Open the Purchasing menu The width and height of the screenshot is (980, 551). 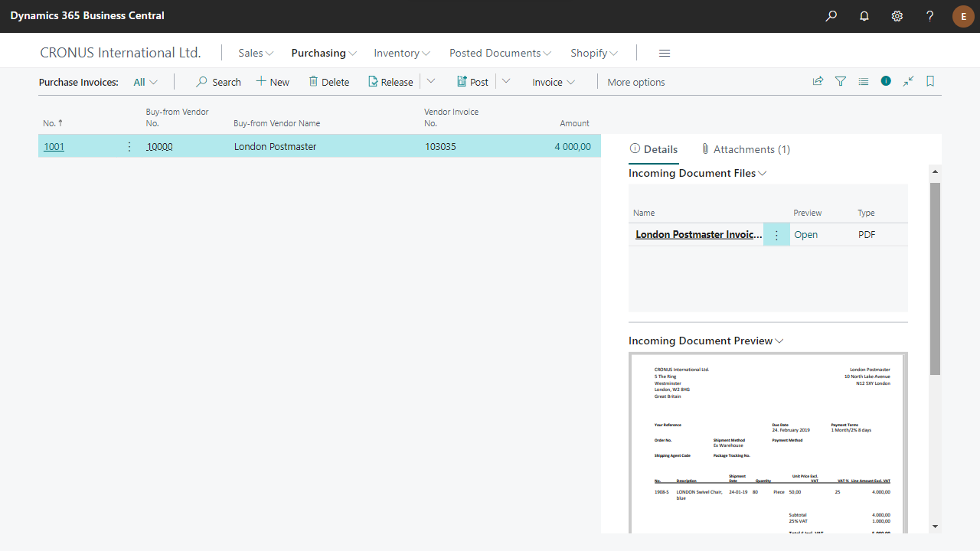pyautogui.click(x=324, y=53)
